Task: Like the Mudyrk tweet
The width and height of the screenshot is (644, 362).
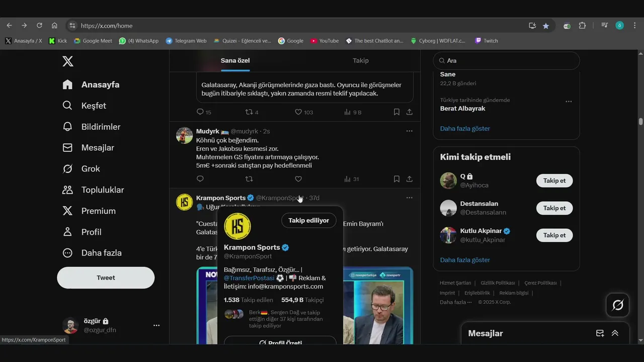Action: pyautogui.click(x=298, y=179)
